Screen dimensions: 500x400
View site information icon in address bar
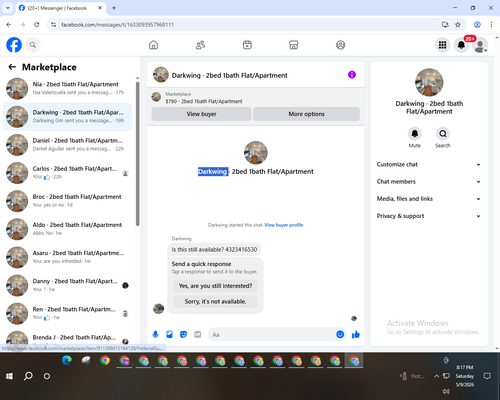(x=53, y=25)
